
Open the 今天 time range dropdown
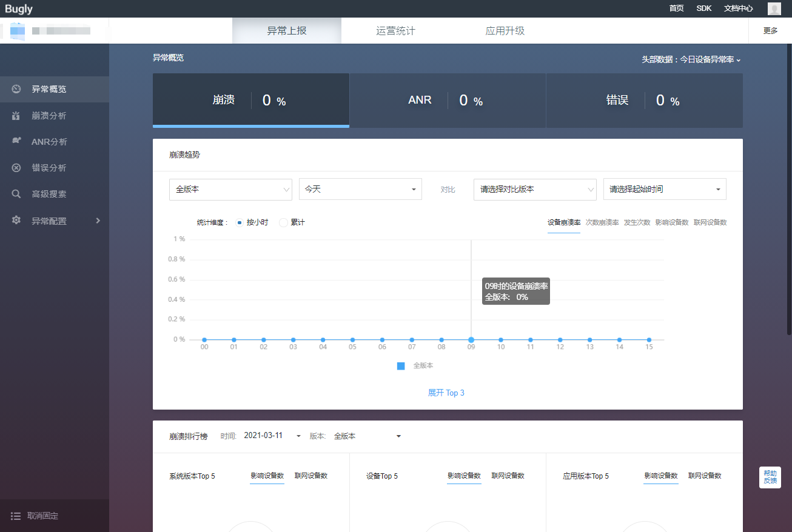pyautogui.click(x=360, y=189)
